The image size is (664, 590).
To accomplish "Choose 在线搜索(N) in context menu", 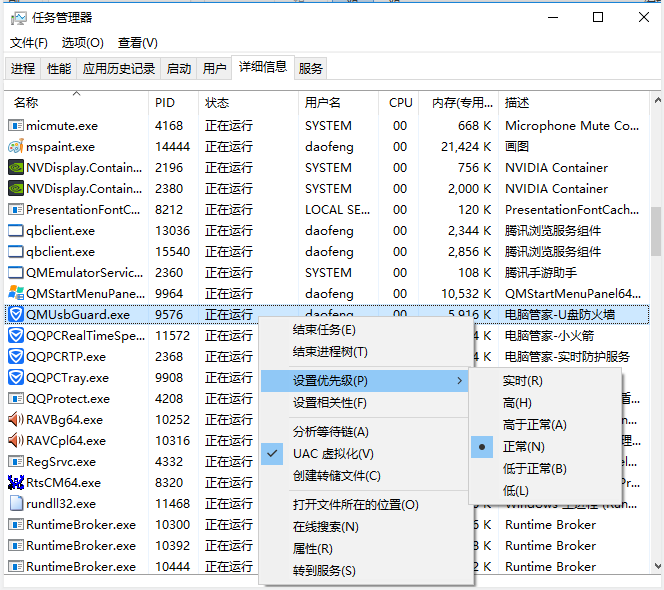I will 365,526.
